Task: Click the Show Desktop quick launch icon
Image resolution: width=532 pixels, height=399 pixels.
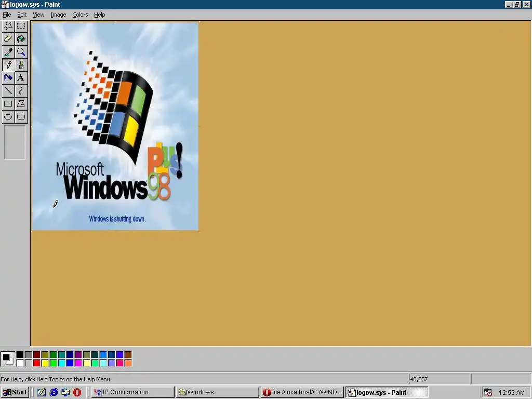Action: (x=42, y=392)
